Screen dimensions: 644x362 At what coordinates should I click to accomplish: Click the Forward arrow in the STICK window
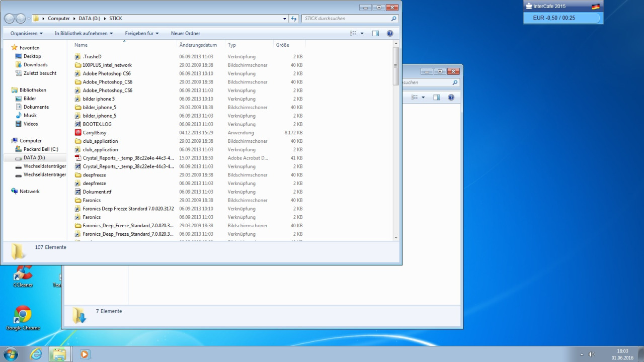click(x=21, y=19)
